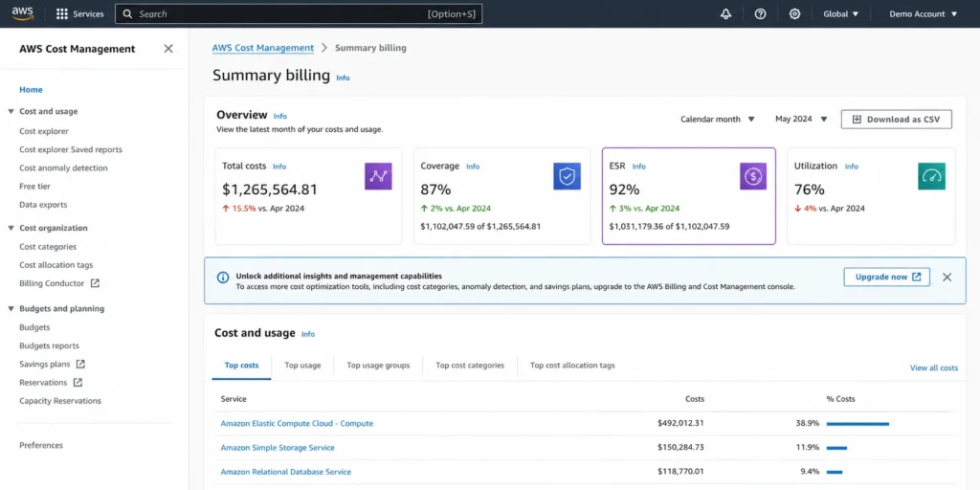Switch to the Top usage tab
This screenshot has width=980, height=490.
tap(302, 366)
